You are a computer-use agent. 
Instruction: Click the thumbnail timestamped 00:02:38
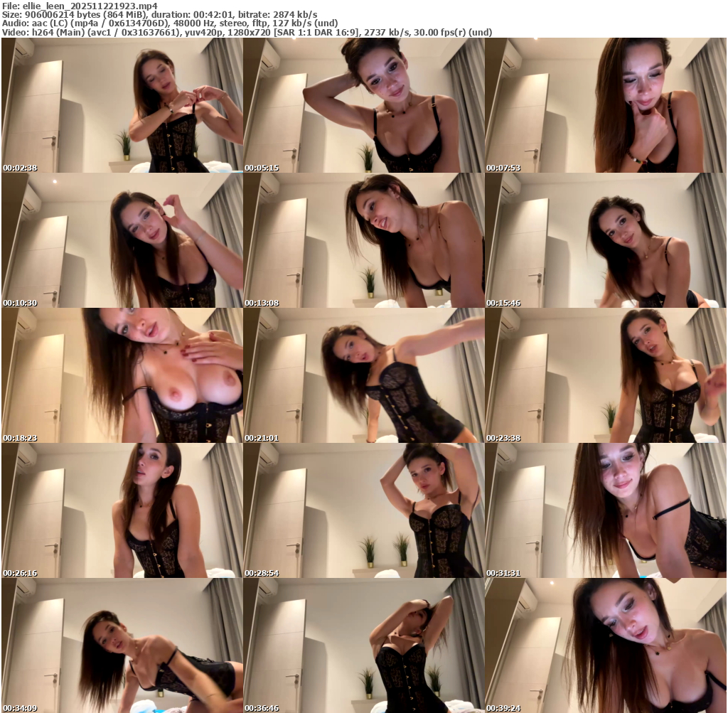(x=122, y=105)
